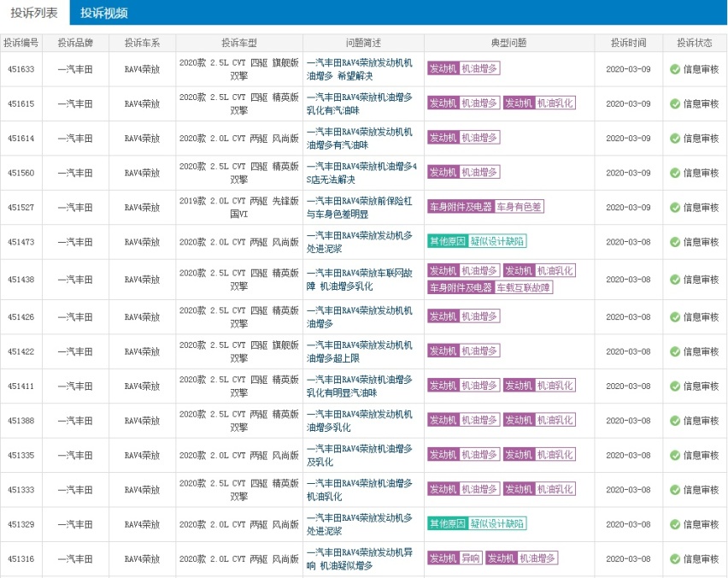Screen dimensions: 728x578
Task: Click 投诉编号 column header
Action: pyautogui.click(x=21, y=43)
